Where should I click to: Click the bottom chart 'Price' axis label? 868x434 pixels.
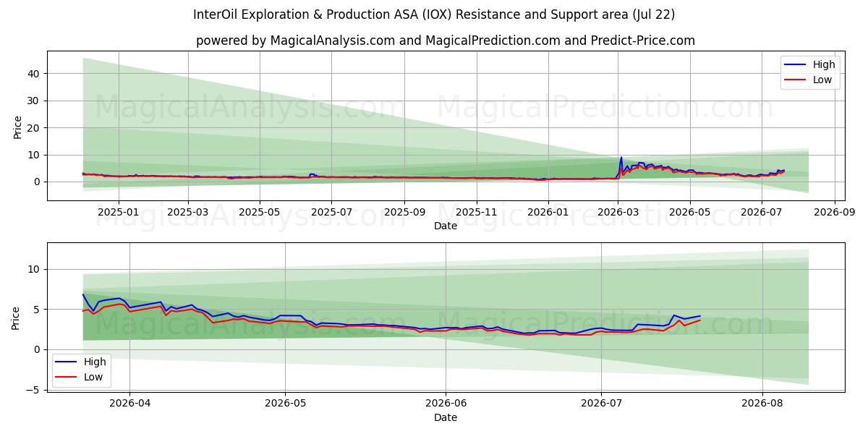tap(17, 318)
